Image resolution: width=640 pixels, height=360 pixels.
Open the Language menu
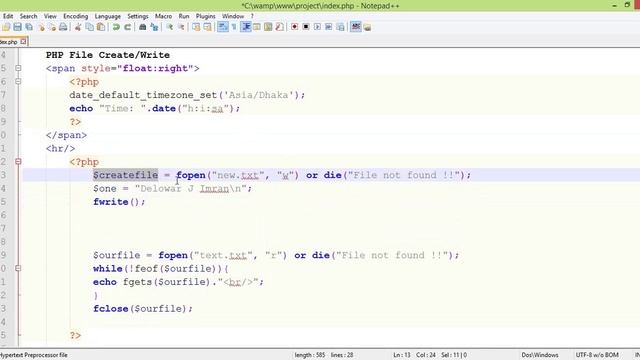click(108, 16)
